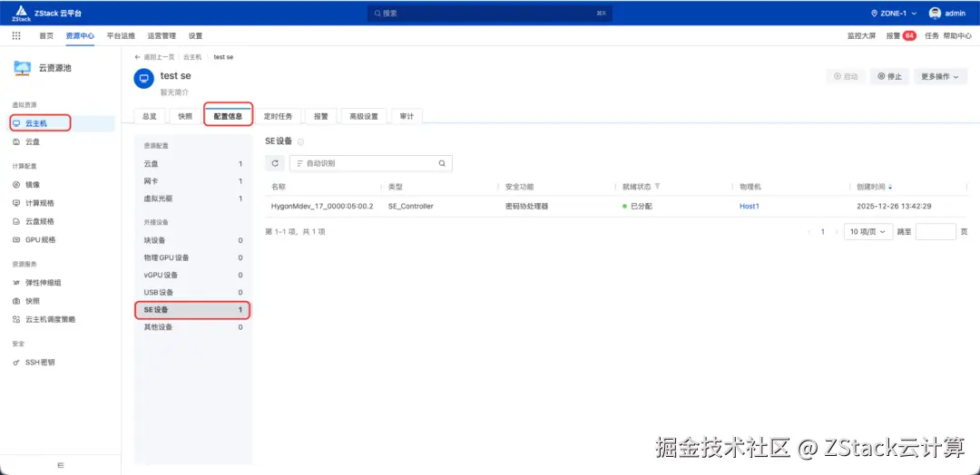Open the 10 项/页 page size dropdown
Viewport: 980px width, 475px height.
pyautogui.click(x=868, y=231)
